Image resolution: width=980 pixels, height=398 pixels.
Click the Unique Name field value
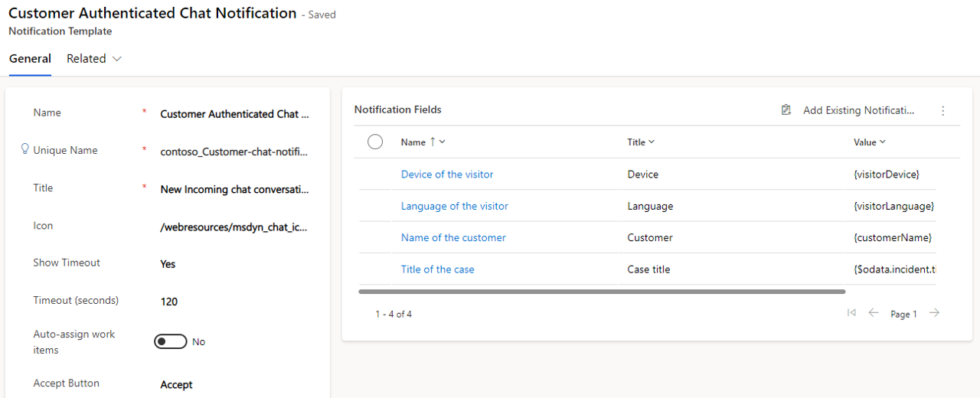[235, 152]
